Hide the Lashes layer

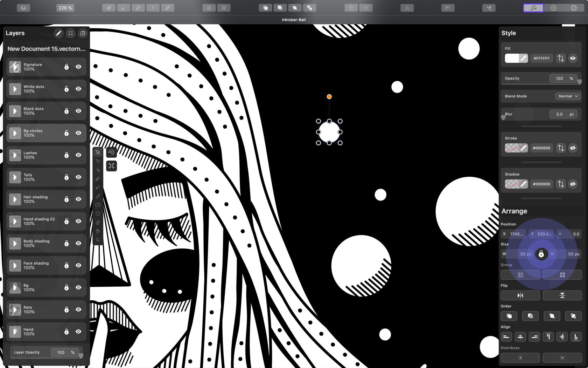78,155
